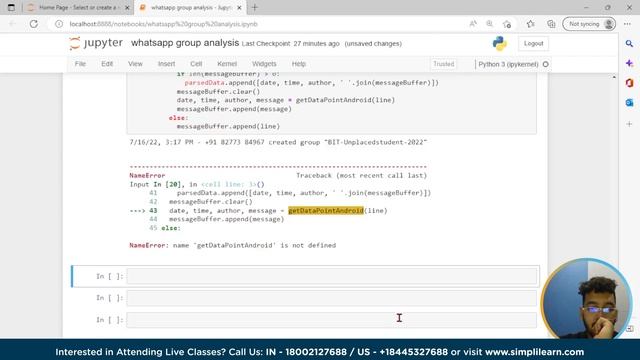Open the sidebar Discover sparkle icon
This screenshot has height=360, width=640.
[x=629, y=63]
